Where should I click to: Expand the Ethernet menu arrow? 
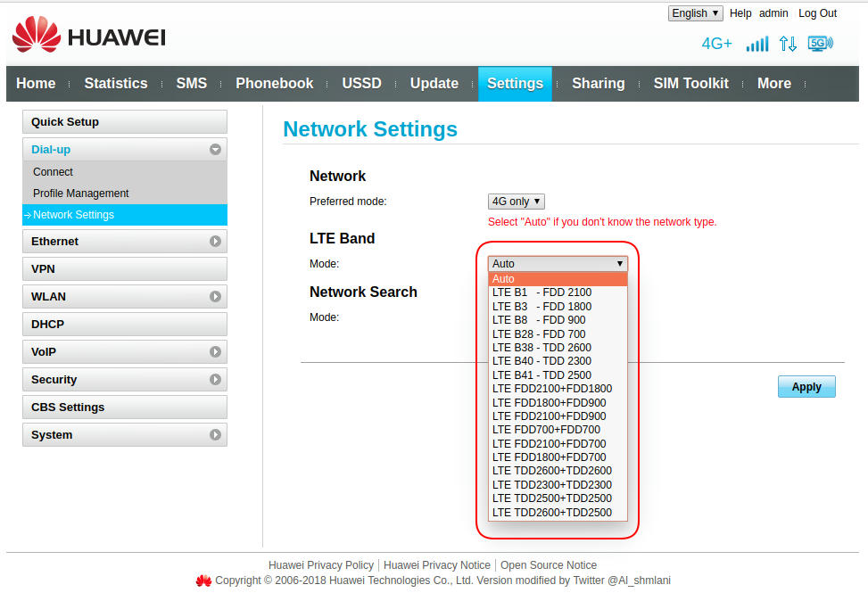(215, 242)
